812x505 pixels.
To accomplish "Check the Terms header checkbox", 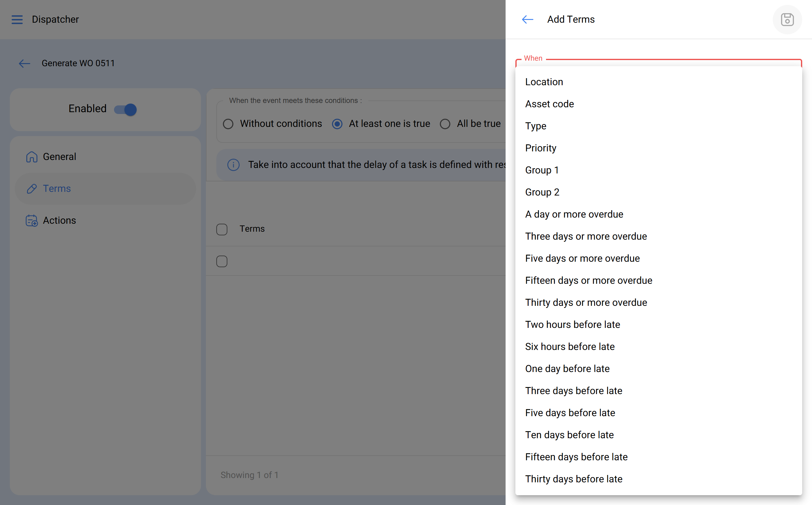I will point(222,229).
